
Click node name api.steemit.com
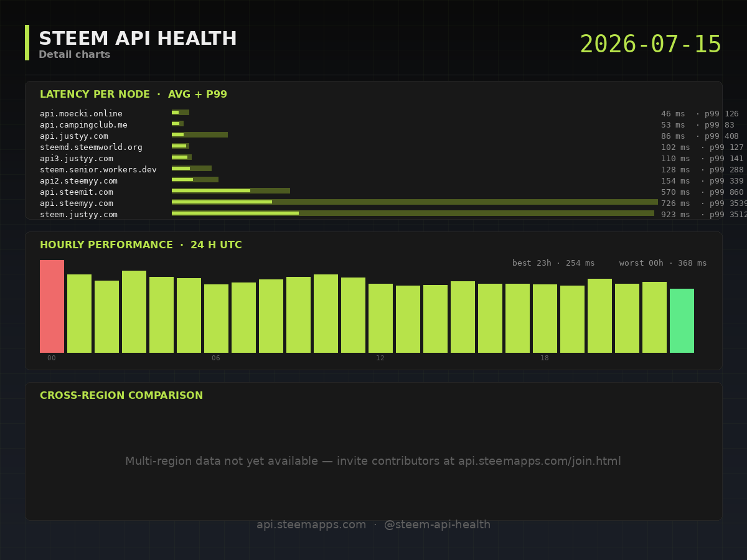pyautogui.click(x=77, y=192)
